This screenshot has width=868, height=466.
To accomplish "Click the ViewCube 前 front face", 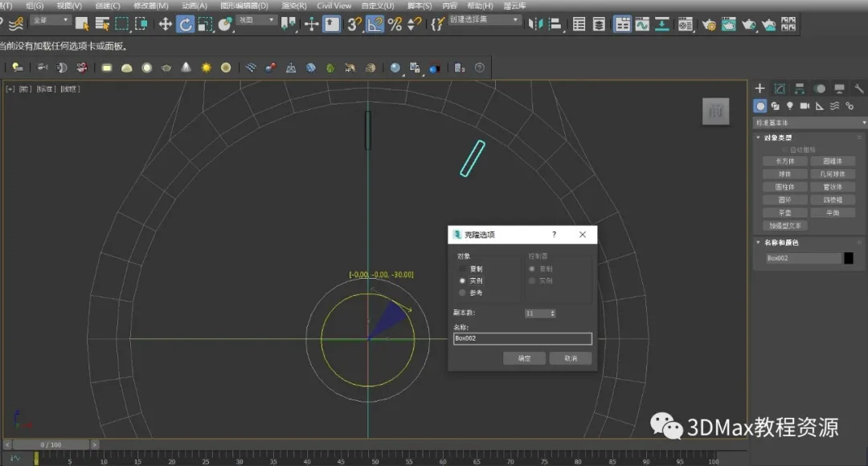I will coord(716,111).
